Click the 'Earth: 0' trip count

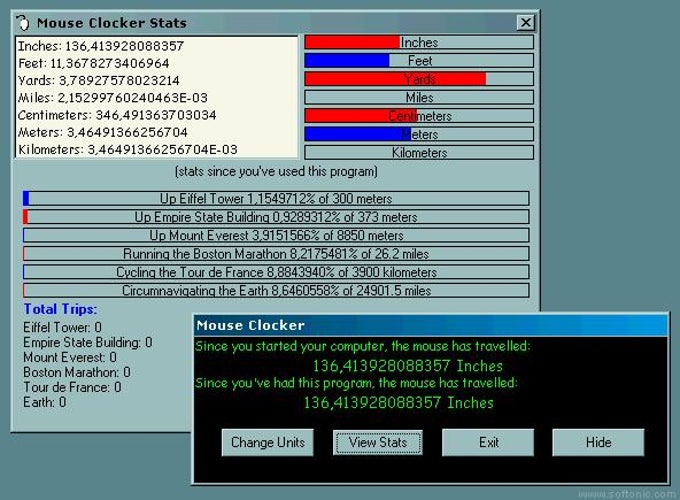(x=45, y=402)
